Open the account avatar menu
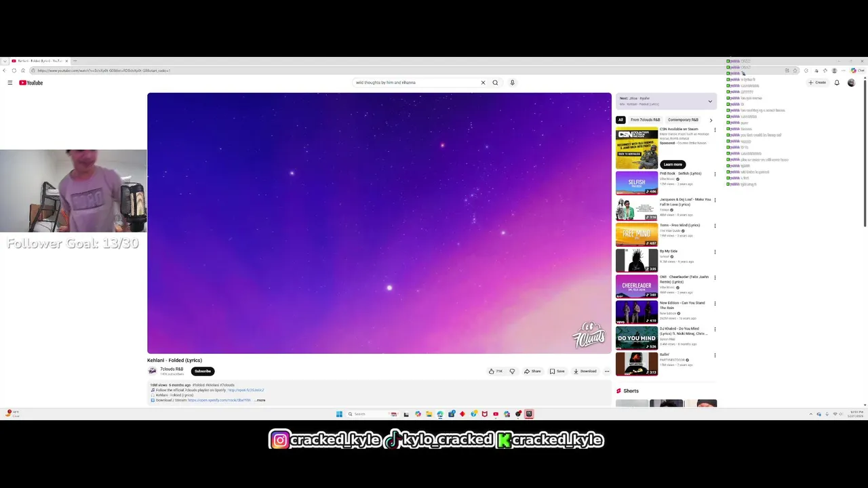This screenshot has height=488, width=868. coord(851,83)
